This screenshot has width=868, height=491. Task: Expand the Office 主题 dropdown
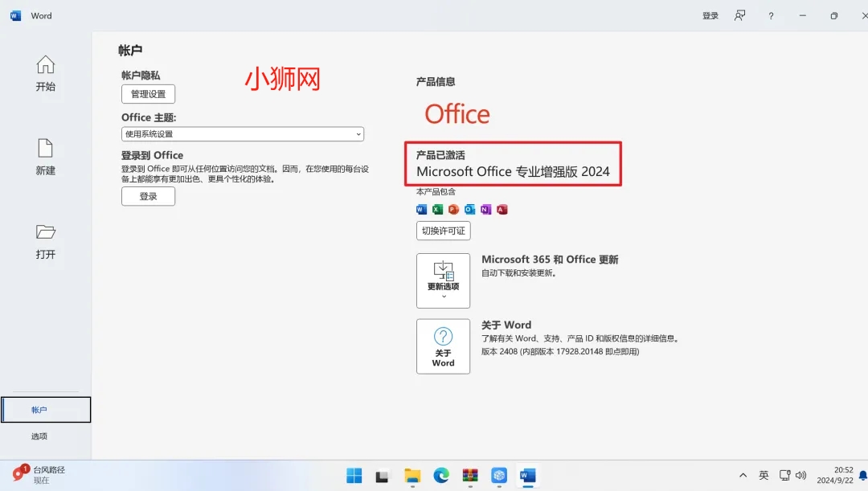243,134
